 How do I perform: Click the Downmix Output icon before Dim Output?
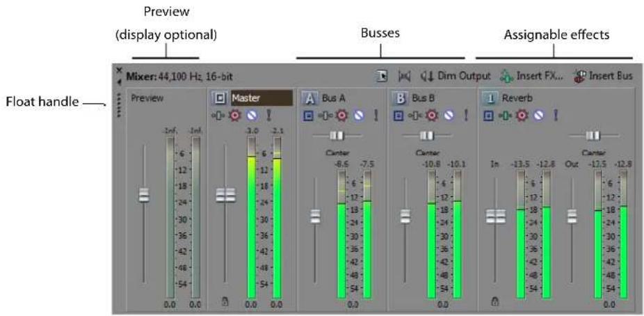[404, 76]
